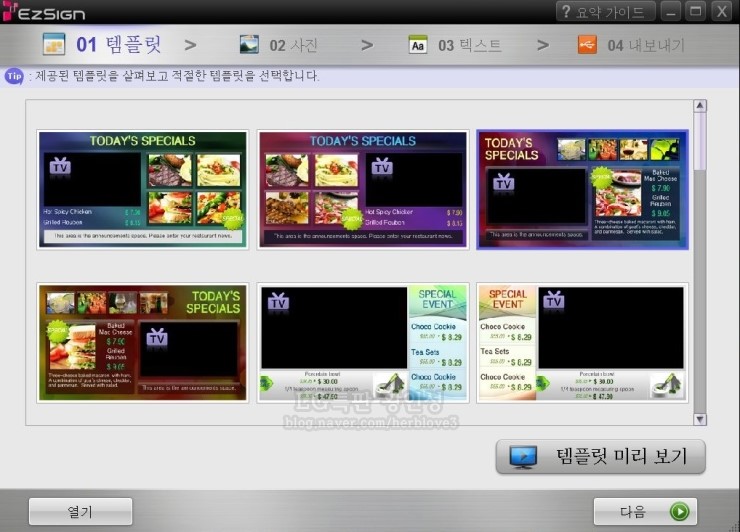740x532 pixels.
Task: Go to the 02 사진 step
Action: point(294,45)
